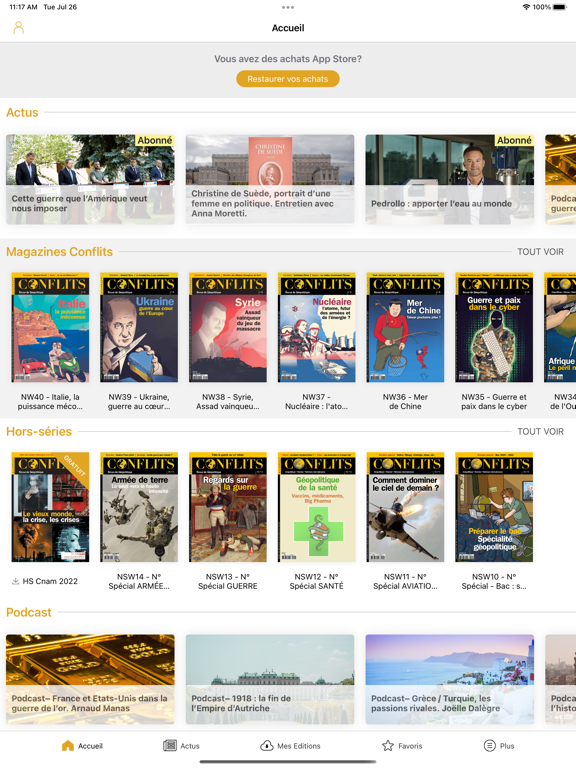Image resolution: width=576 pixels, height=768 pixels.
Task: Open article Cette guerre que l'Amérique veut nous imposer
Action: [90, 179]
